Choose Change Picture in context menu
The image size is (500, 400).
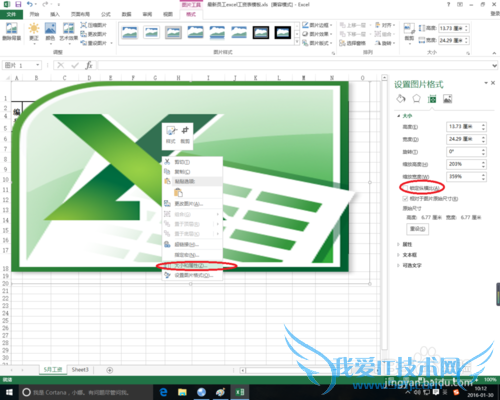pyautogui.click(x=192, y=204)
